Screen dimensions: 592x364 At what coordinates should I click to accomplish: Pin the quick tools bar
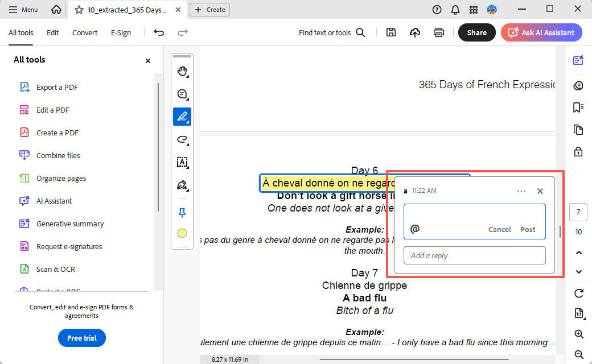[182, 212]
